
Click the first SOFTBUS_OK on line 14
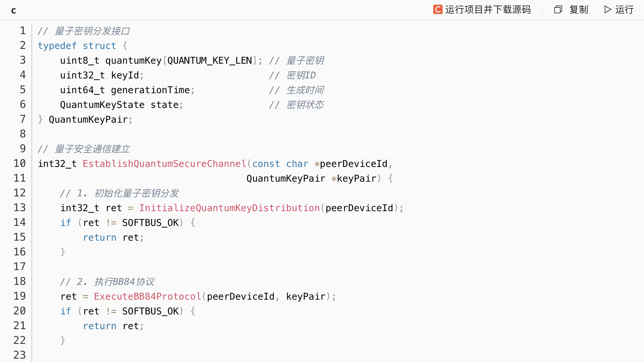pyautogui.click(x=150, y=223)
